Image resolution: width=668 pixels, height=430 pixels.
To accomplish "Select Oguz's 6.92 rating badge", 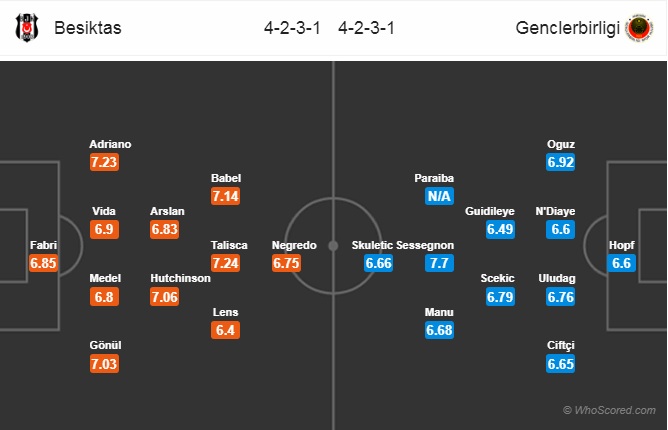I will pos(561,162).
